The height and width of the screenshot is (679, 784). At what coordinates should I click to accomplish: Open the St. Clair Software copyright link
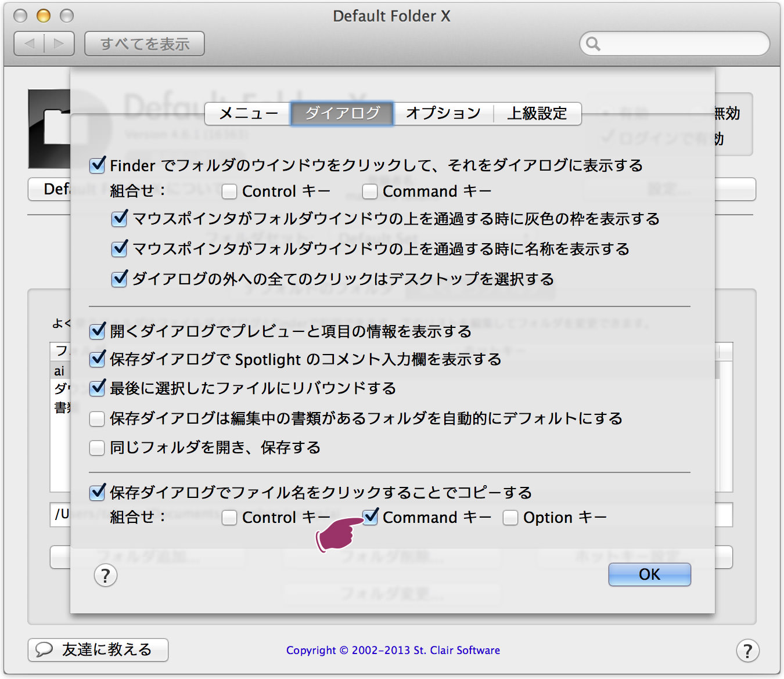[x=393, y=651]
